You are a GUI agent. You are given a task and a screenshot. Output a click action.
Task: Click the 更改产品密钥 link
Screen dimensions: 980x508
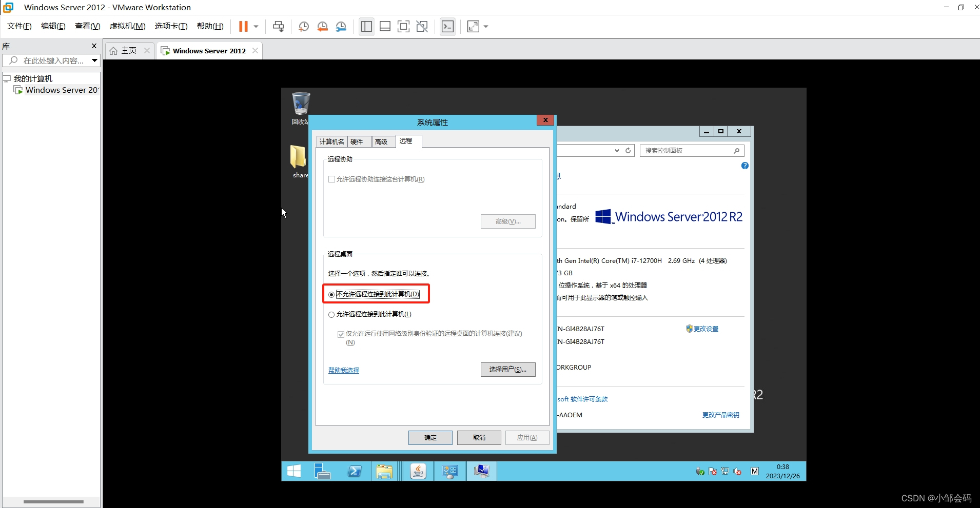point(721,415)
